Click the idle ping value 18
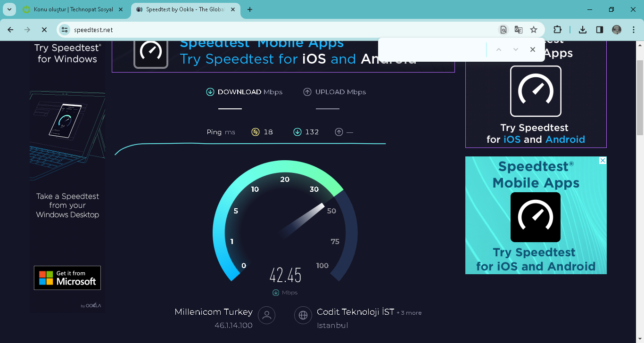This screenshot has width=644, height=343. point(268,132)
